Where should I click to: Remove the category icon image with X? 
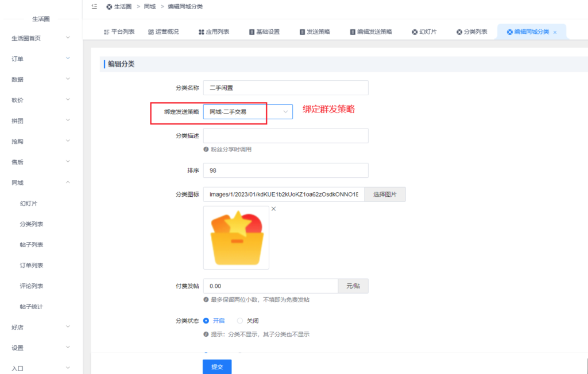[273, 209]
